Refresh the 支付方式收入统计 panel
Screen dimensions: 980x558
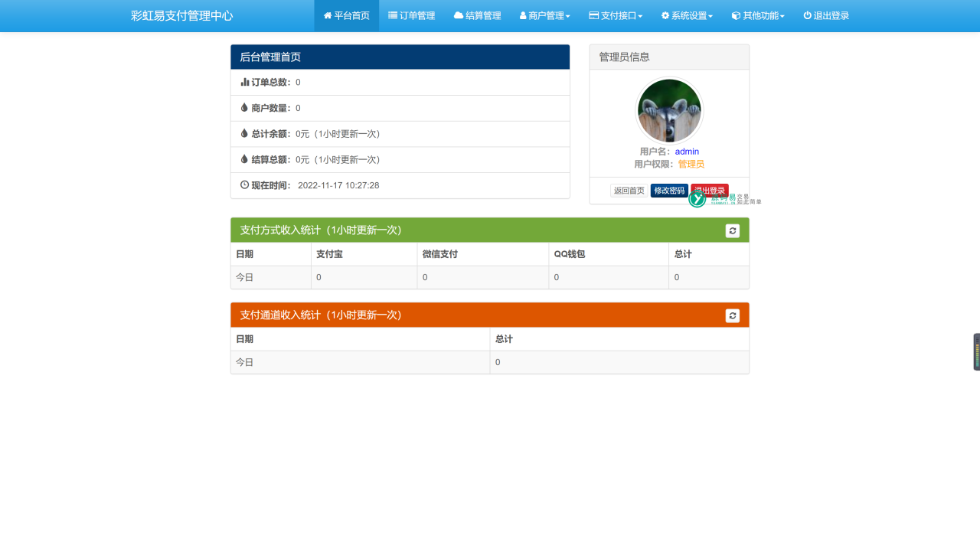[733, 230]
